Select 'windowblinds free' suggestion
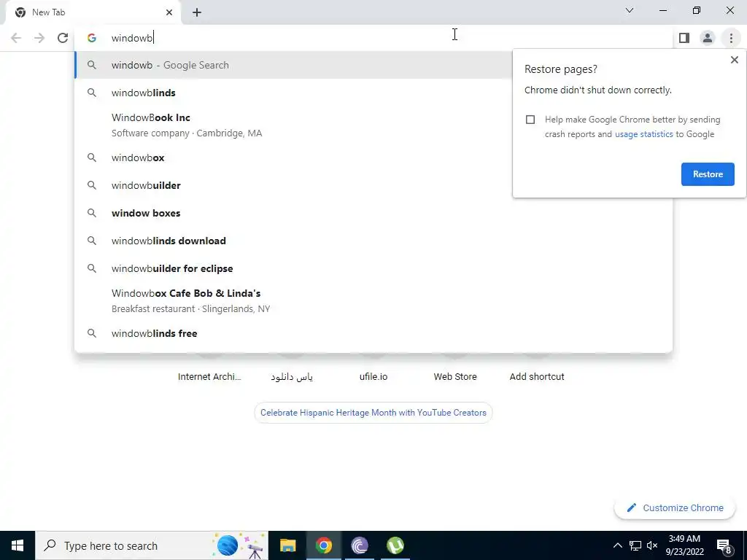This screenshot has height=560, width=747. click(373, 333)
